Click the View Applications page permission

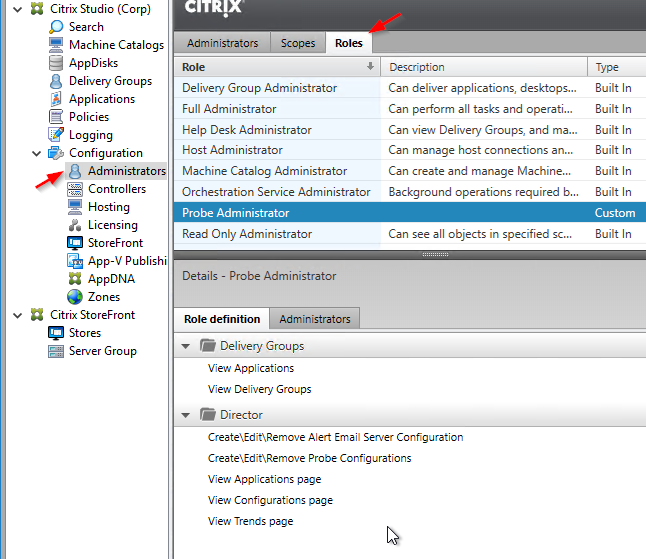click(264, 479)
